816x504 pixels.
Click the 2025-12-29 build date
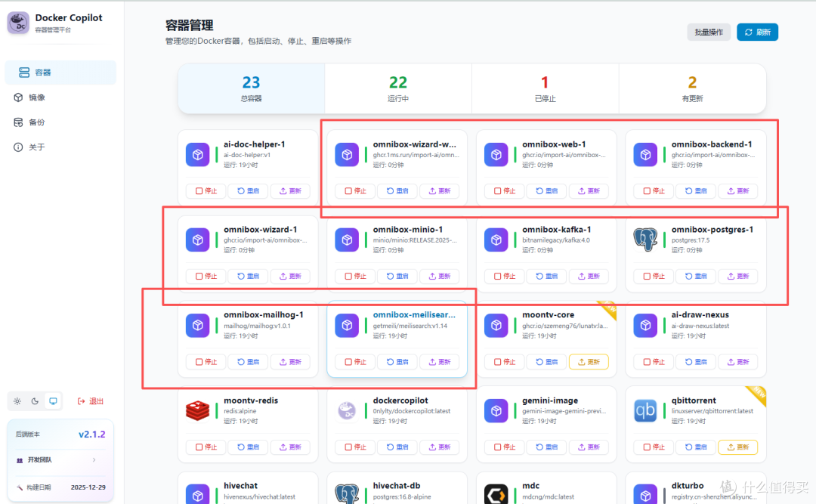click(88, 487)
